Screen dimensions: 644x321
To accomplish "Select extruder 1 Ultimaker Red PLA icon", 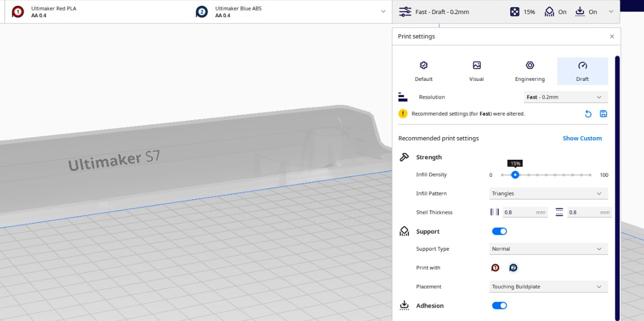I will pyautogui.click(x=18, y=12).
